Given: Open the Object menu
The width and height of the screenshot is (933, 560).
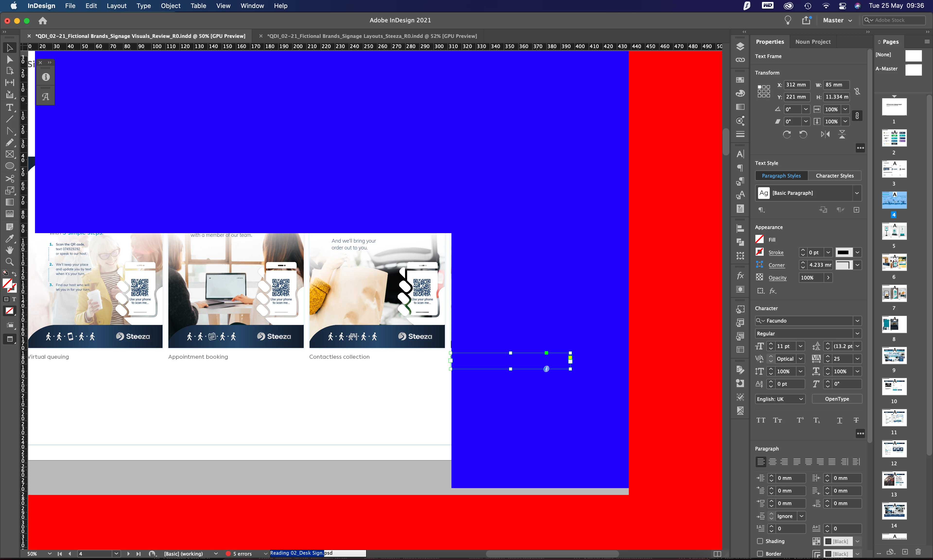Looking at the screenshot, I should [x=171, y=6].
